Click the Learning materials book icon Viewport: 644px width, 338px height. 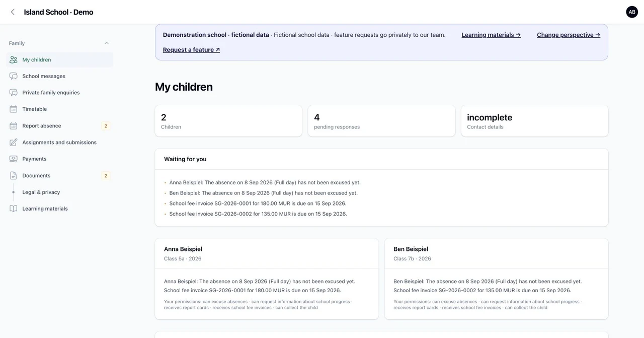click(x=14, y=209)
